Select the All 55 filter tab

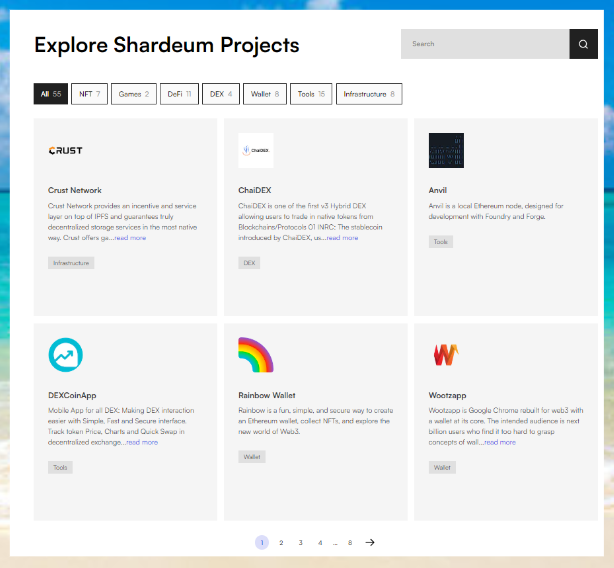pyautogui.click(x=51, y=94)
